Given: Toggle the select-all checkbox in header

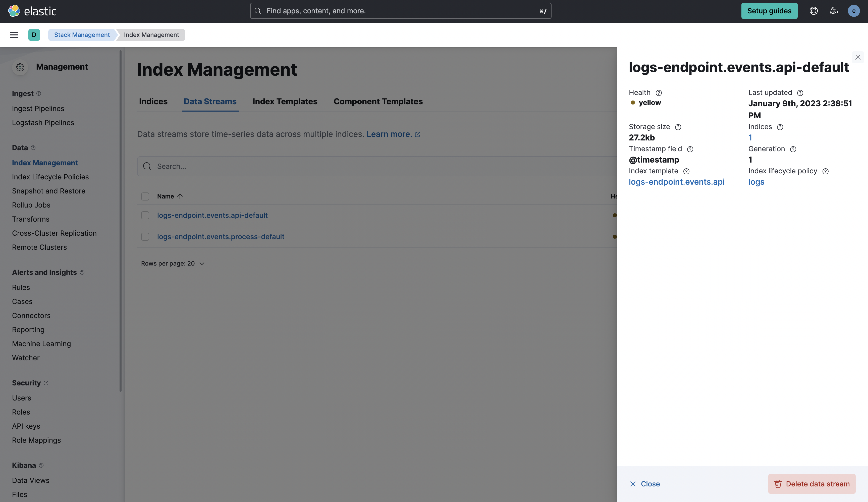Looking at the screenshot, I should pos(145,196).
